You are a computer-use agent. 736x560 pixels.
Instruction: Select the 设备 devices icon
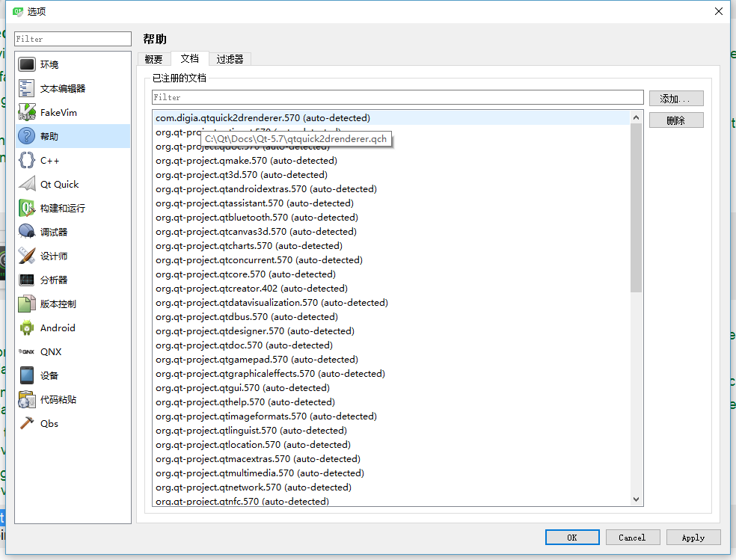coord(27,375)
